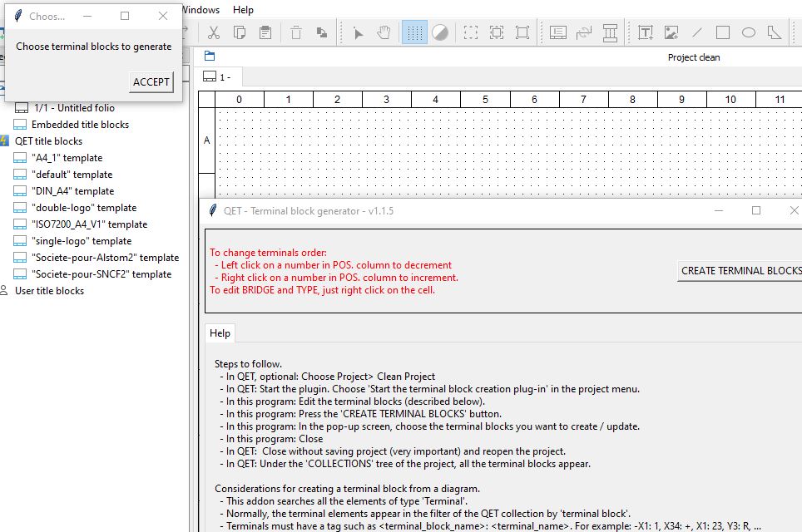Activate the hand view mode tool

[384, 32]
